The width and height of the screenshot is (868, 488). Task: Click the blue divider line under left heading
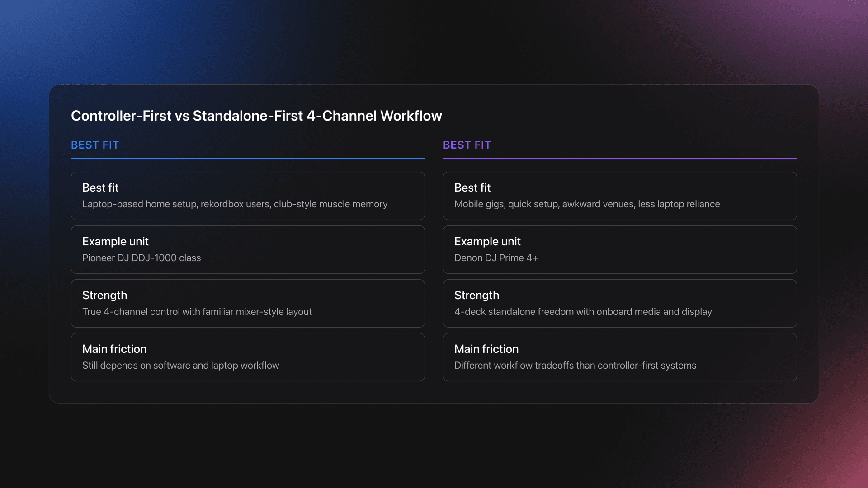(x=248, y=159)
